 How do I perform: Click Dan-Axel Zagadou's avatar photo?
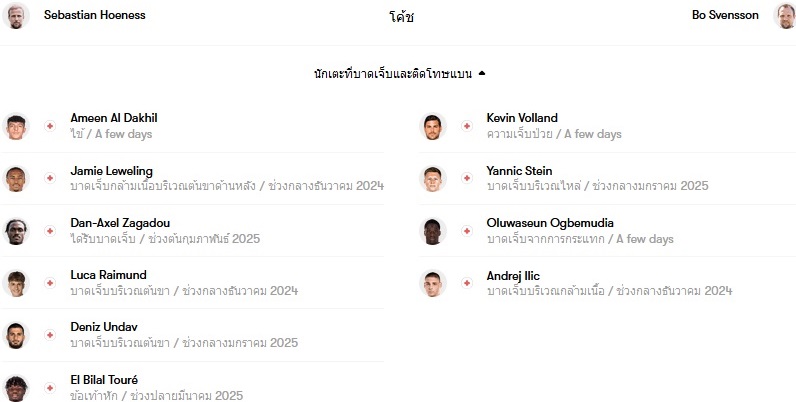(x=16, y=231)
